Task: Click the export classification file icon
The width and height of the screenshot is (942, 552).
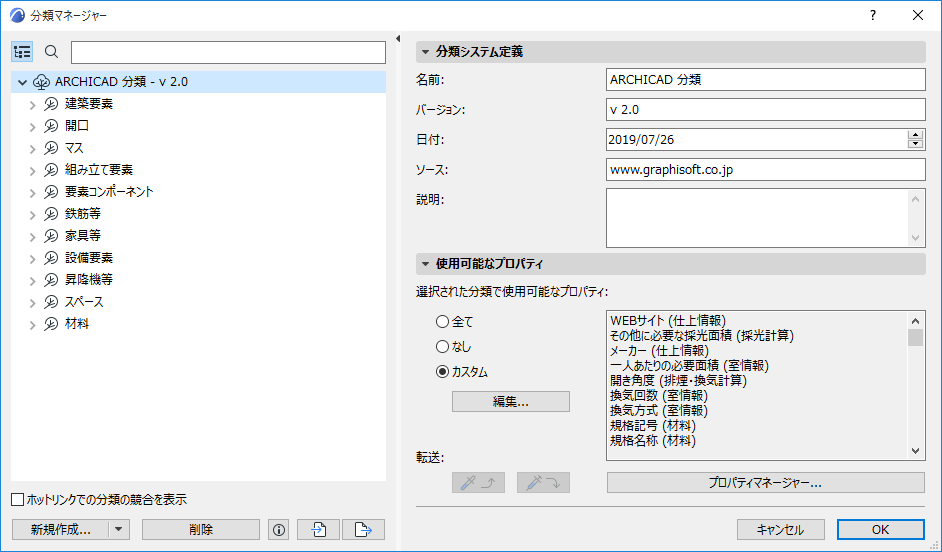Action: 363,530
